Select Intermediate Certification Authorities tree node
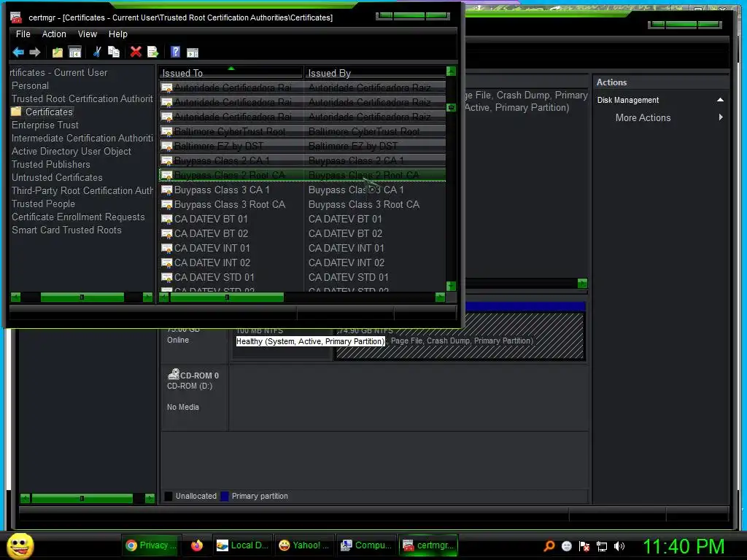This screenshot has width=747, height=560. (82, 138)
